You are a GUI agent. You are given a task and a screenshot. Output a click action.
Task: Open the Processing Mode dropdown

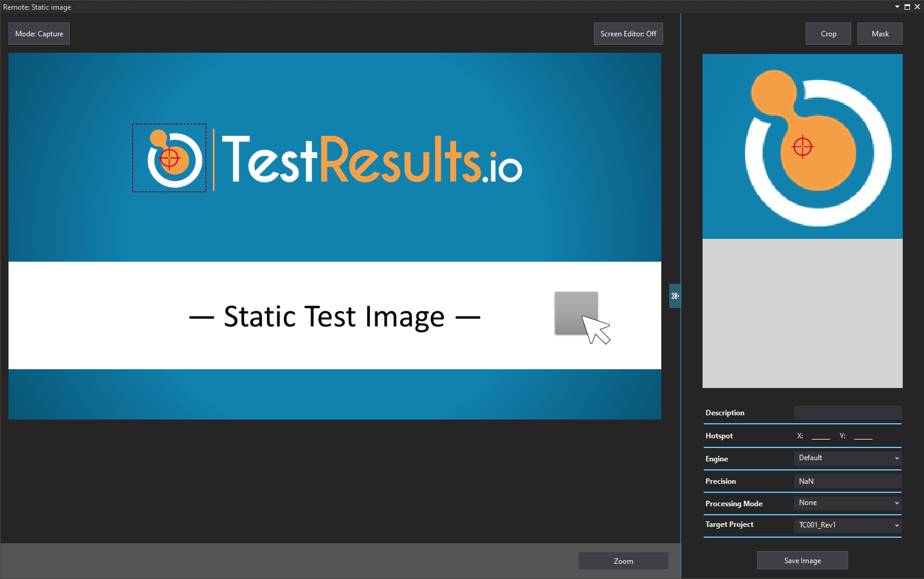[848, 503]
